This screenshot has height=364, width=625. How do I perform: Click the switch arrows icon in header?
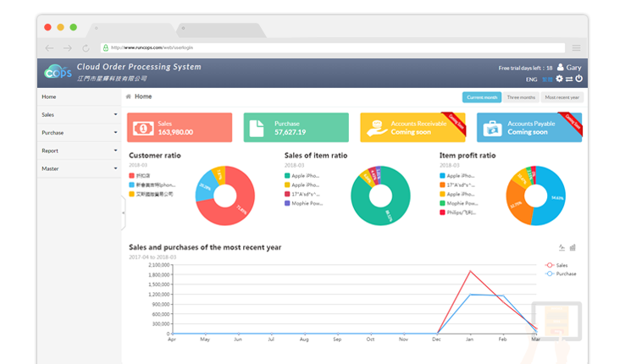click(x=569, y=79)
